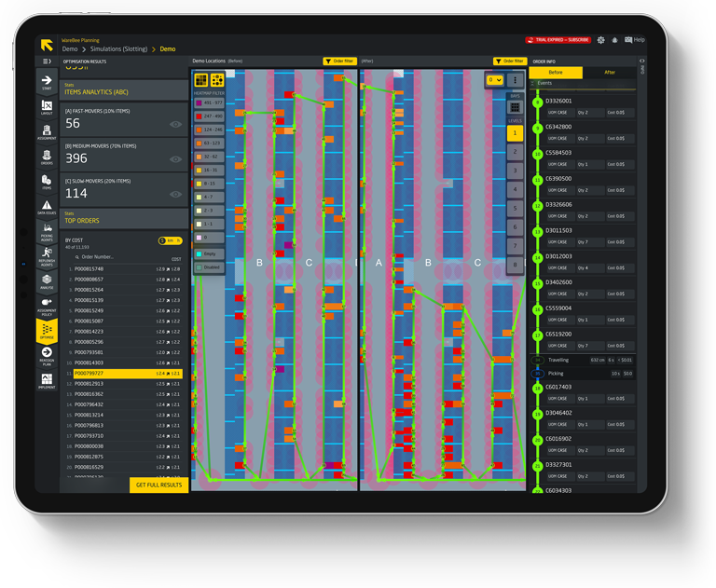Screen dimensions: 716x588
Task: Click Get Full Results button
Action: [x=158, y=485]
